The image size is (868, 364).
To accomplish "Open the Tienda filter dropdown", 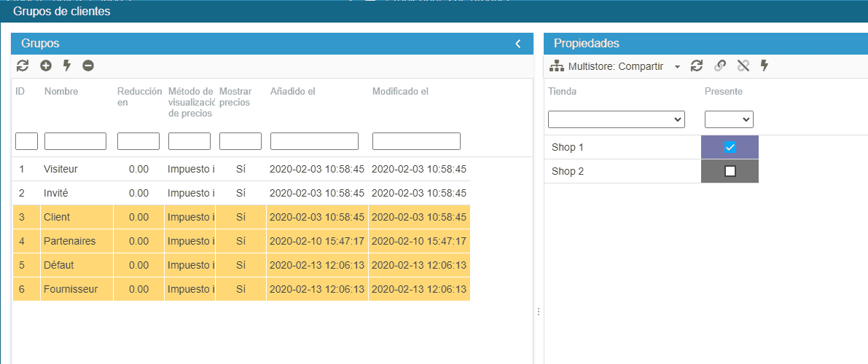I will 616,119.
